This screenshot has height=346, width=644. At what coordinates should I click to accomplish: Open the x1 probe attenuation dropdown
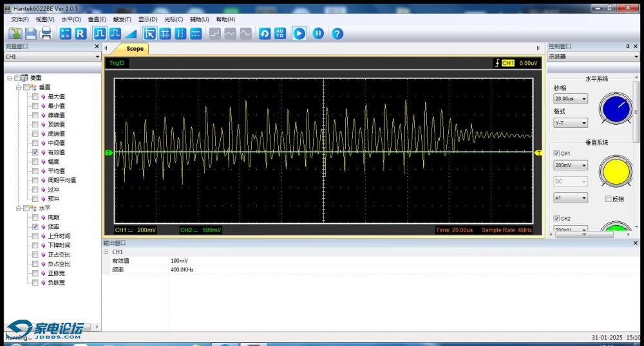point(571,198)
